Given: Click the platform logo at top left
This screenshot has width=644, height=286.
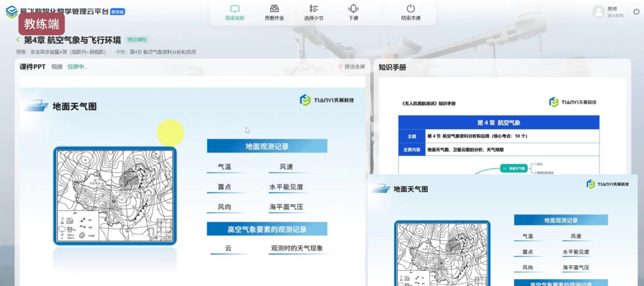Looking at the screenshot, I should click(11, 11).
